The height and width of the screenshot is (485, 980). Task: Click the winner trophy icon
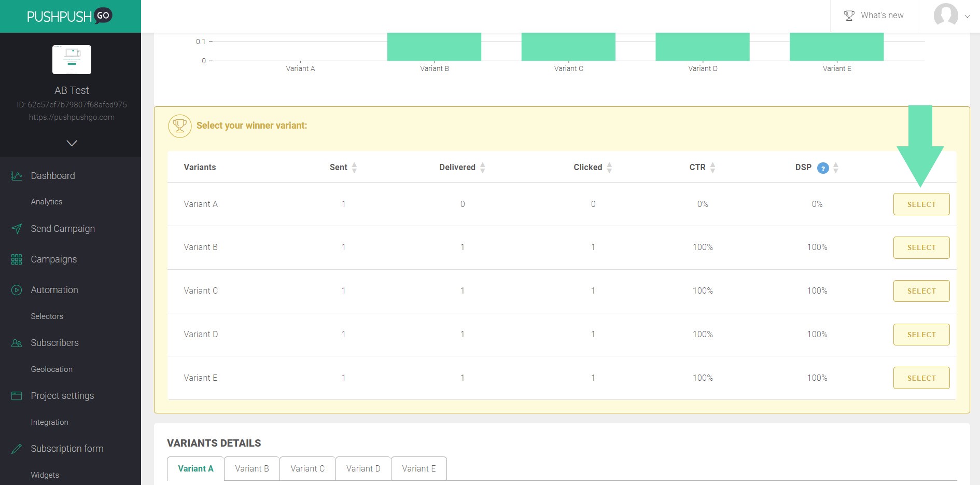coord(180,126)
